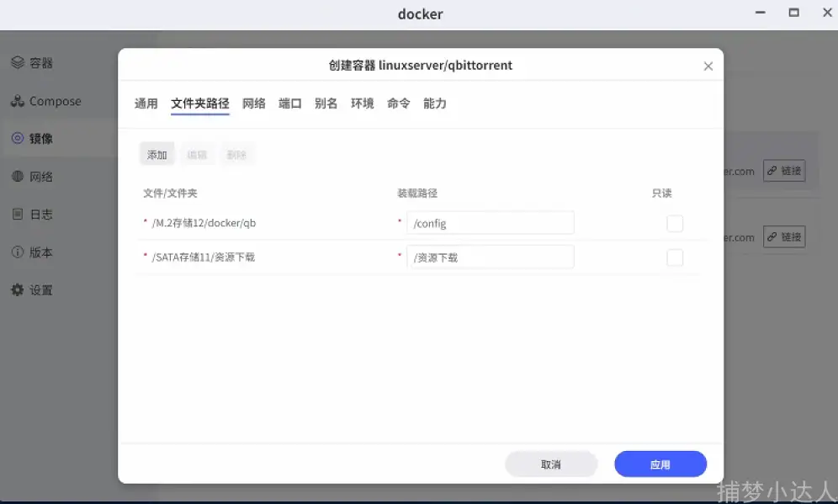
Task: Click the lower 链接 button
Action: [x=784, y=236]
